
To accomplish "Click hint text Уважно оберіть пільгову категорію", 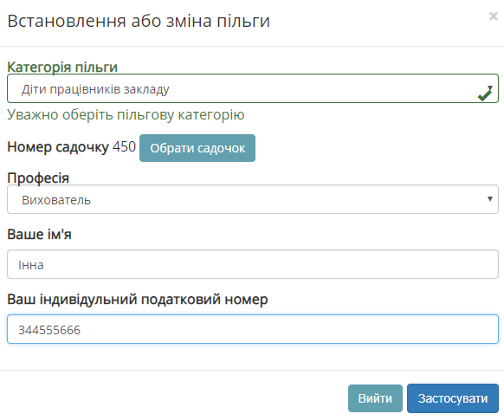I will 126,114.
